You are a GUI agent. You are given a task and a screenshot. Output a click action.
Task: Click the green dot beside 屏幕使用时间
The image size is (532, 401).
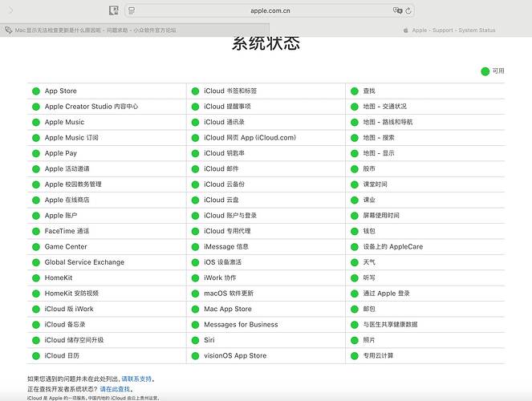355,216
